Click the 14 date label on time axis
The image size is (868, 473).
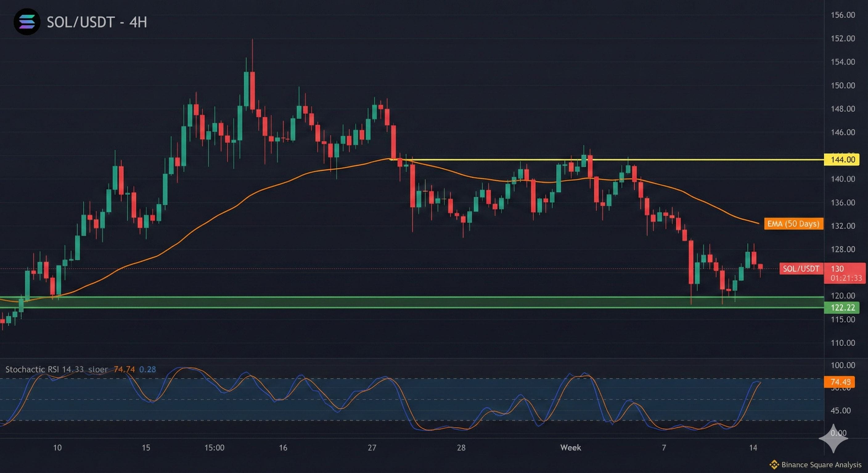(x=753, y=447)
